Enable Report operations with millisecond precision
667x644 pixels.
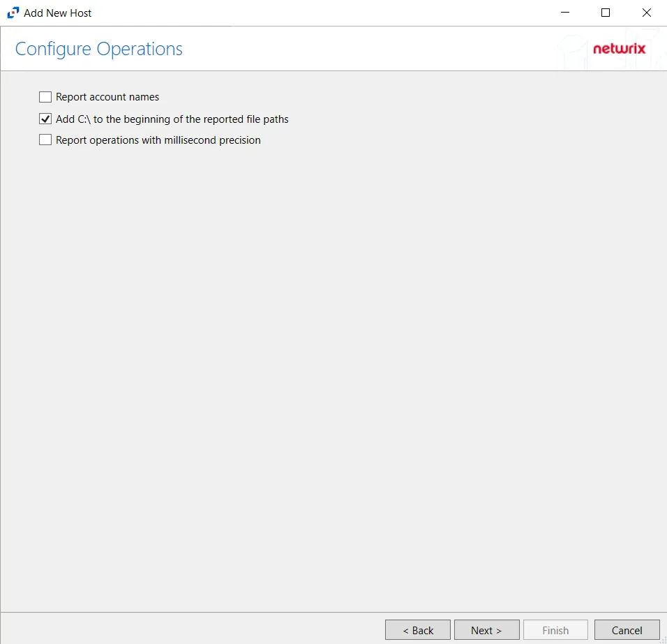[x=45, y=140]
